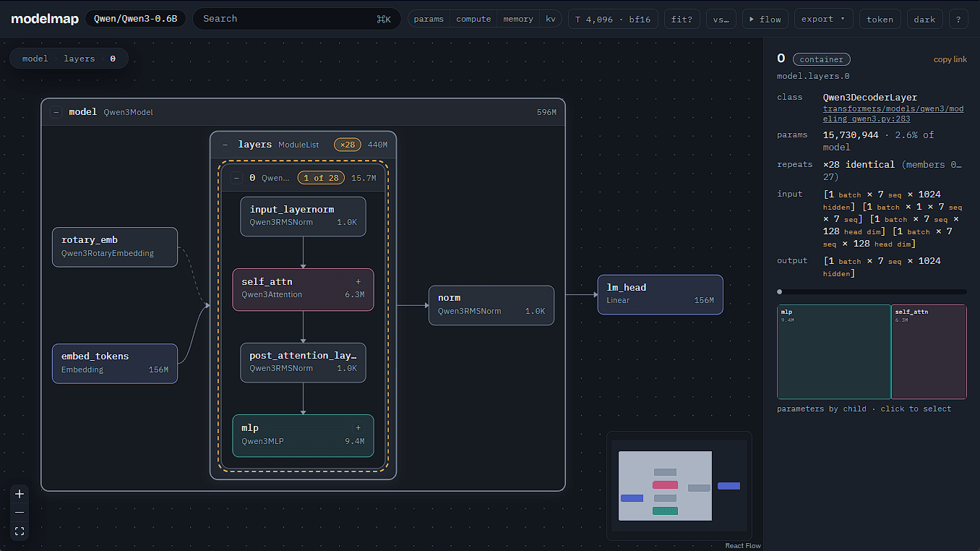Click the 0 breadcrumb item
This screenshot has height=551, width=980.
(x=113, y=59)
